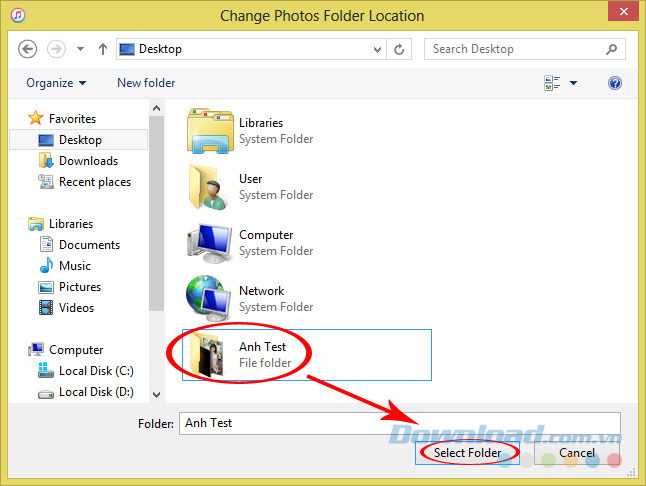646x486 pixels.
Task: Select the Anh Test file folder
Action: click(x=307, y=355)
